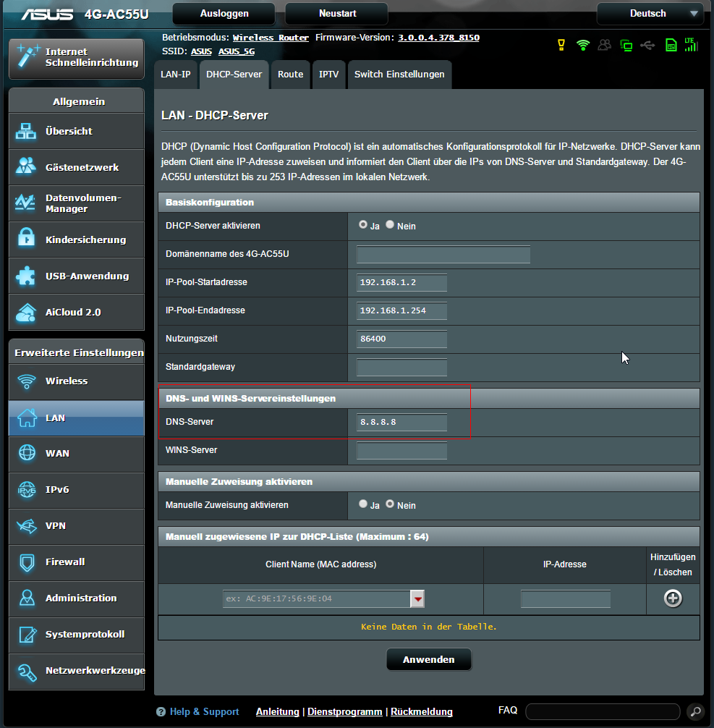Click the Wi-Fi signal status icon
Image resolution: width=714 pixels, height=728 pixels.
click(x=583, y=45)
